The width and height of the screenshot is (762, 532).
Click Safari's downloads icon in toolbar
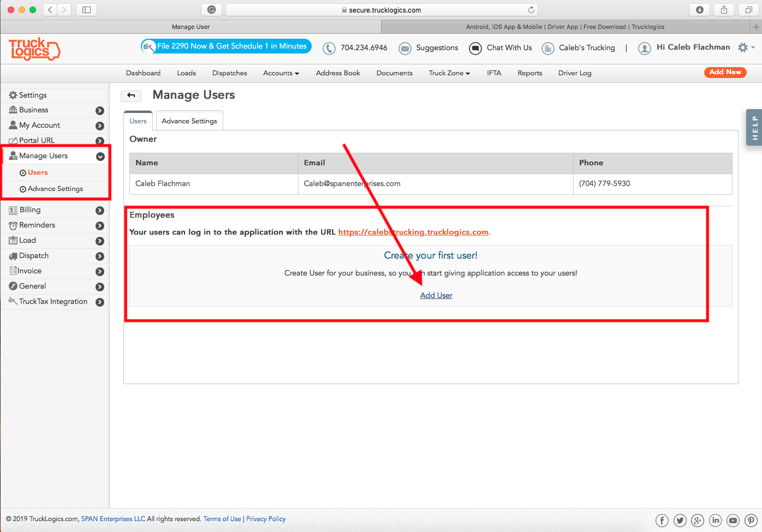[x=699, y=10]
